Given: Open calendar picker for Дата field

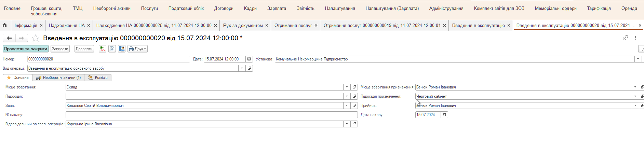Looking at the screenshot, I should 249,59.
